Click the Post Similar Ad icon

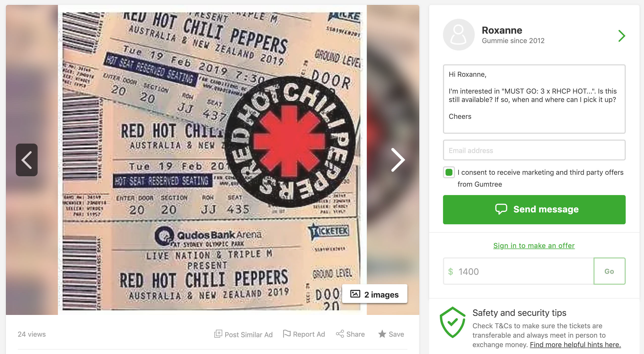[x=218, y=334]
